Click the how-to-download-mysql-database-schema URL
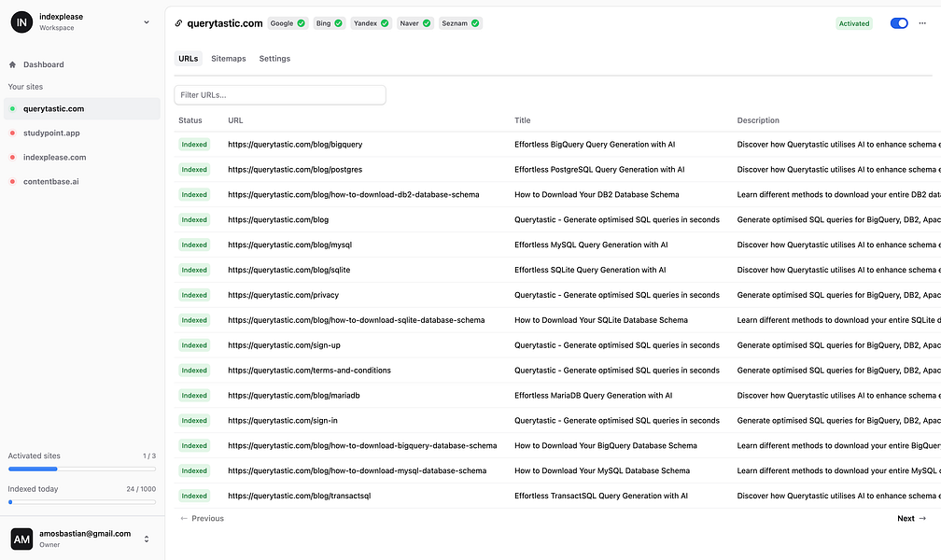Screen dimensions: 941x560 (357, 470)
